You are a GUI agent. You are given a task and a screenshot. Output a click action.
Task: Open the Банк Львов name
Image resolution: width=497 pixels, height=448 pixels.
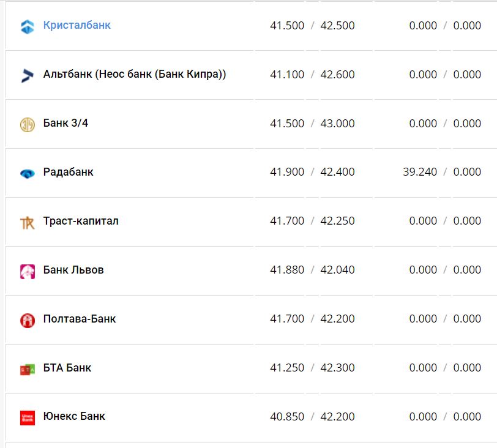point(73,270)
